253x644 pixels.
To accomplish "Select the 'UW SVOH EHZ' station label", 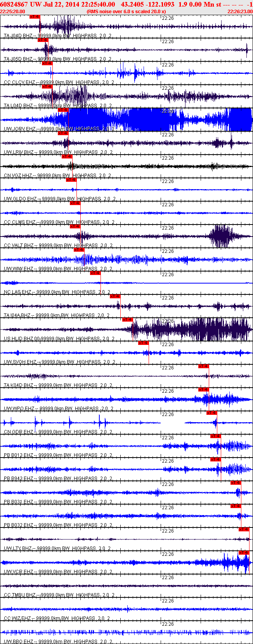I will pyautogui.click(x=20, y=362).
